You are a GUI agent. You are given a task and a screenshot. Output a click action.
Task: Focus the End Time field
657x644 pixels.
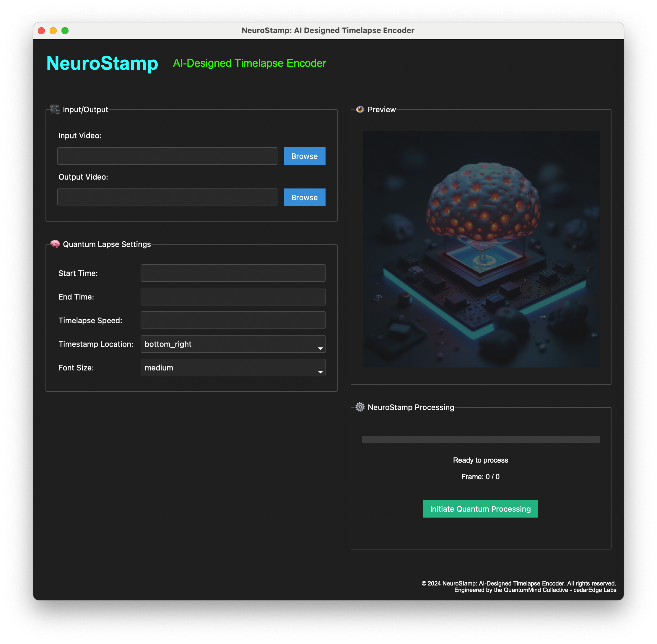pos(233,297)
